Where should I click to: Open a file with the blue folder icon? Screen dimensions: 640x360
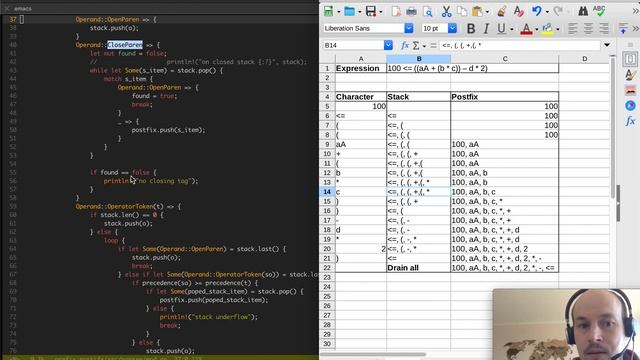349,11
